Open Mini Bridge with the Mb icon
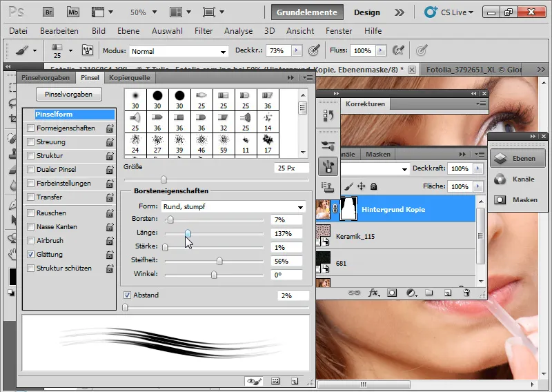552x392 pixels. pos(73,12)
